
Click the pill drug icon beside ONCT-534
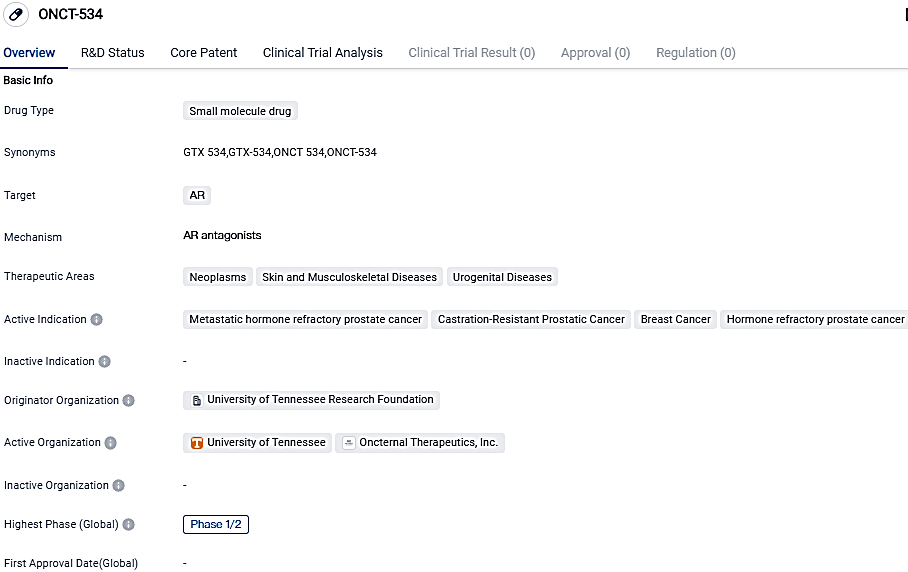point(16,15)
